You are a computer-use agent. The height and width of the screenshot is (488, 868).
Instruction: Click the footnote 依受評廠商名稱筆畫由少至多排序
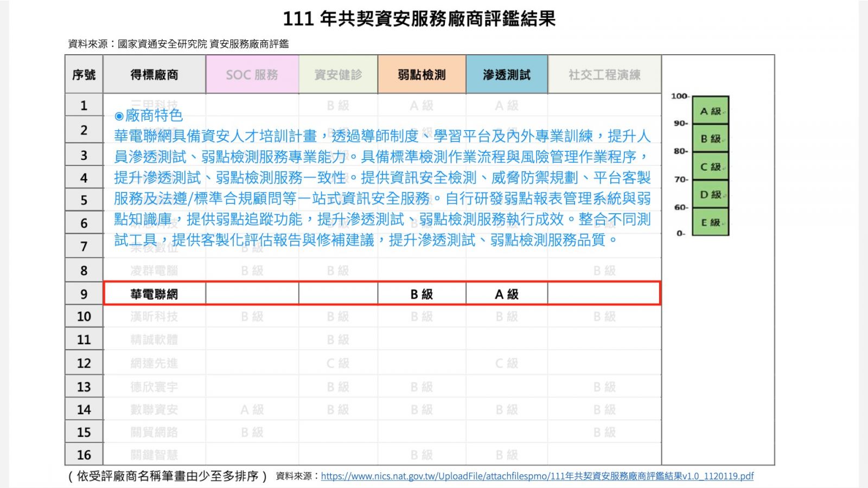(x=168, y=476)
